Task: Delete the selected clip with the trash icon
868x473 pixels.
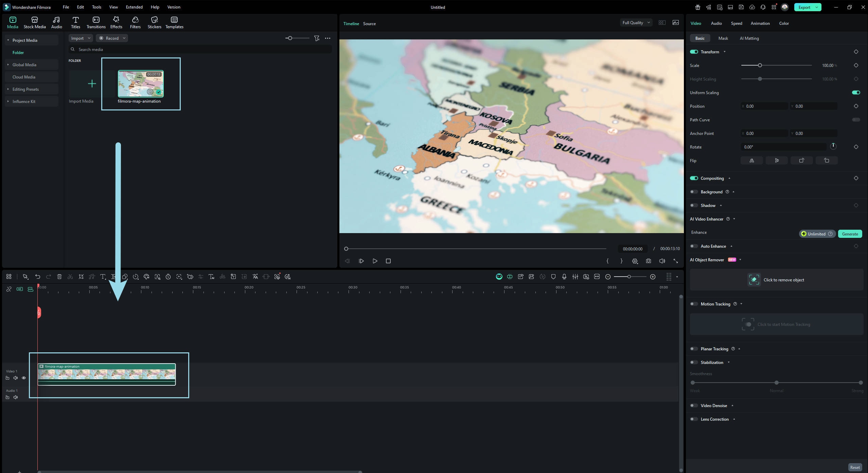Action: pyautogui.click(x=59, y=277)
